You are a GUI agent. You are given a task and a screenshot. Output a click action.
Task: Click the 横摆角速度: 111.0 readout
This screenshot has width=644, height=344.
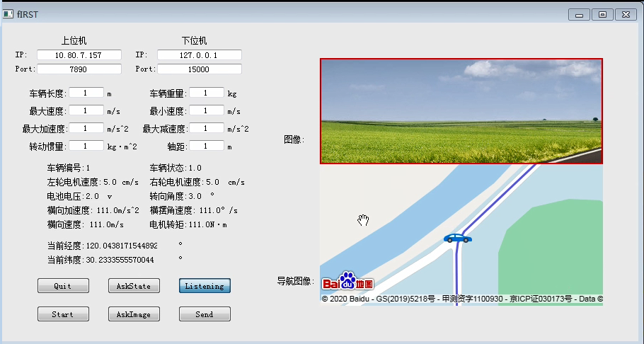tap(194, 210)
